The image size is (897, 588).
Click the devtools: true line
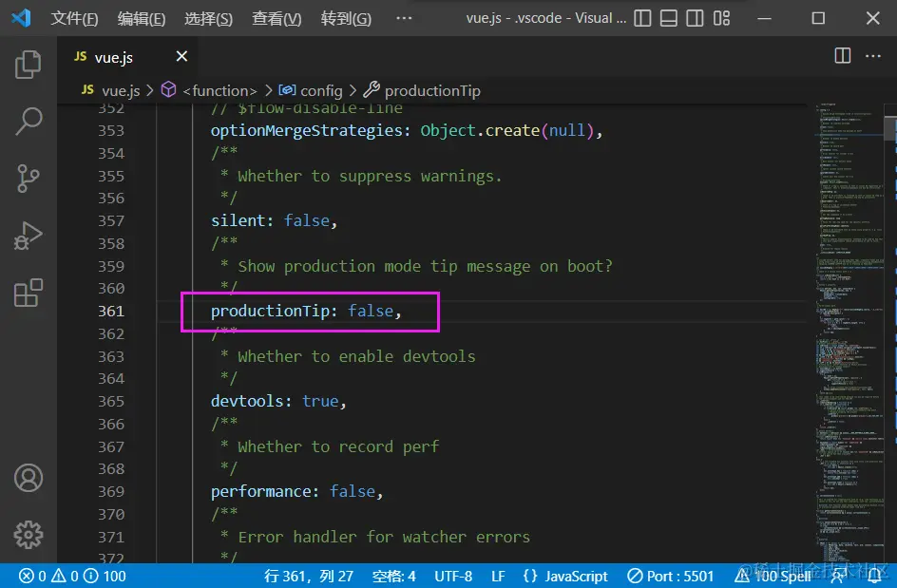click(x=278, y=402)
